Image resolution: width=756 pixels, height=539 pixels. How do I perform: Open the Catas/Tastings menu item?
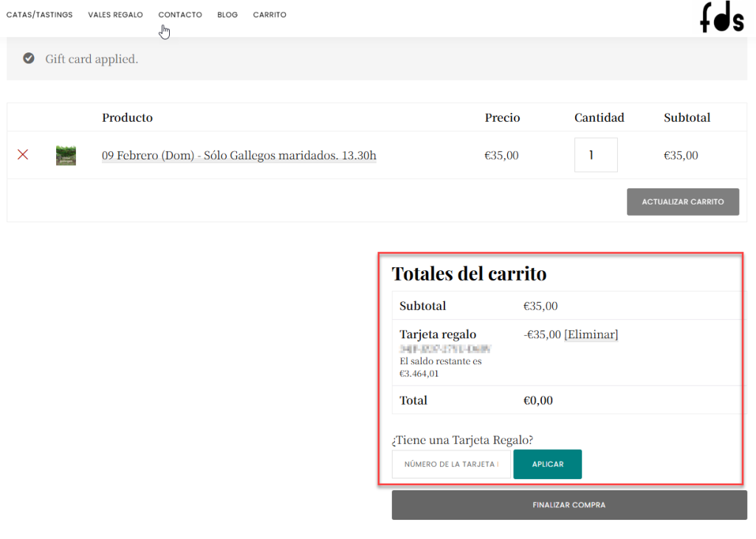point(39,15)
